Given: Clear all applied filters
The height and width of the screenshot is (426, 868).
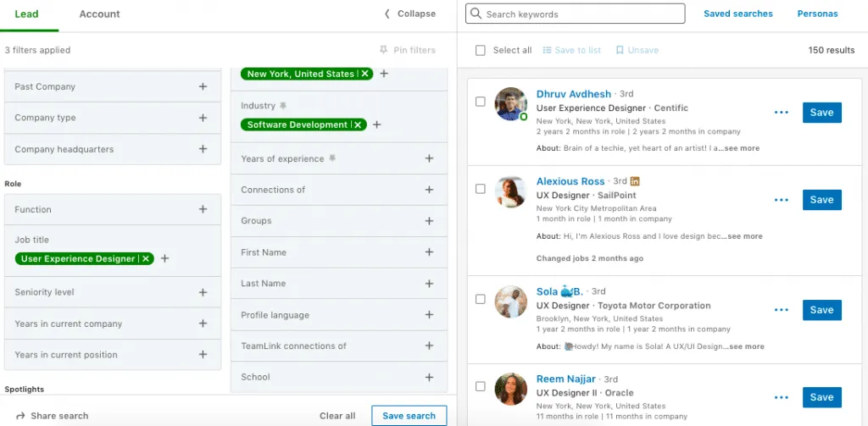Looking at the screenshot, I should click(x=337, y=416).
